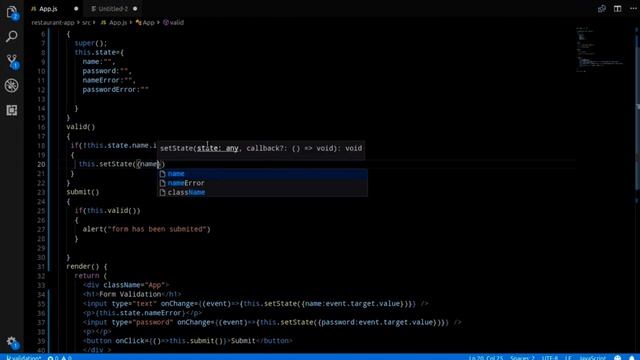Viewport: 640px width, 360px height.
Task: Click line number 20 in gutter
Action: pyautogui.click(x=41, y=164)
